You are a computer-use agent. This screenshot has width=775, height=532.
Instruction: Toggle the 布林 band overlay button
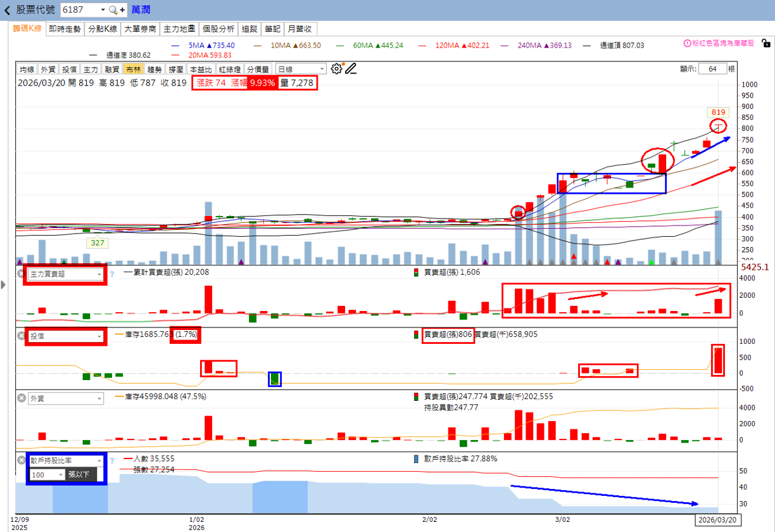coord(133,69)
